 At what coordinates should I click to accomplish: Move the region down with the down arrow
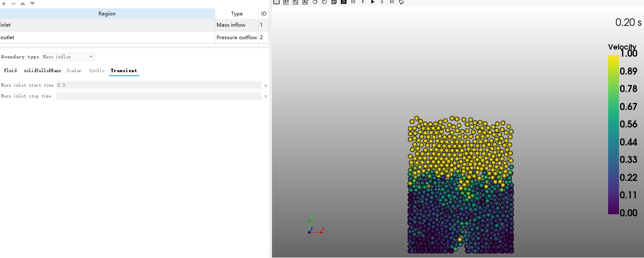(x=32, y=3)
